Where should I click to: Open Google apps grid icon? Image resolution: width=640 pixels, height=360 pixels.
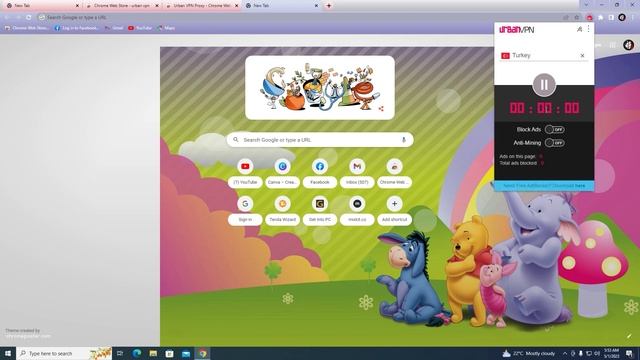pos(612,45)
